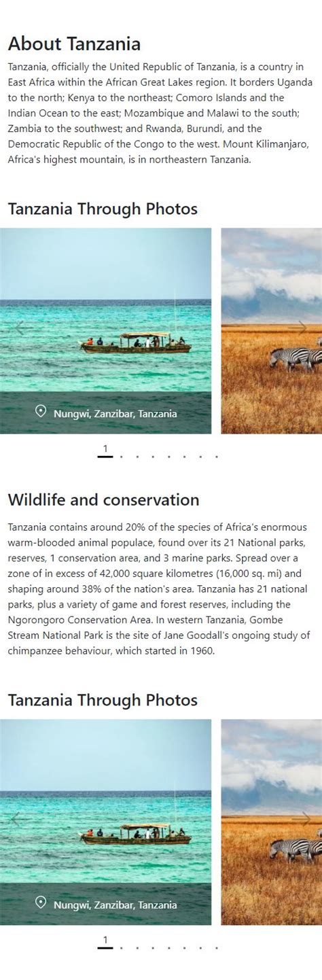Open the zebra photo in second carousel
Image resolution: width=322 pixels, height=980 pixels.
272,822
